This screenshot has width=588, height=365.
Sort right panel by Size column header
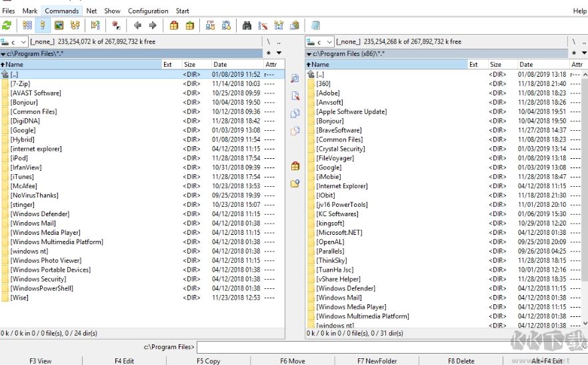(502, 64)
